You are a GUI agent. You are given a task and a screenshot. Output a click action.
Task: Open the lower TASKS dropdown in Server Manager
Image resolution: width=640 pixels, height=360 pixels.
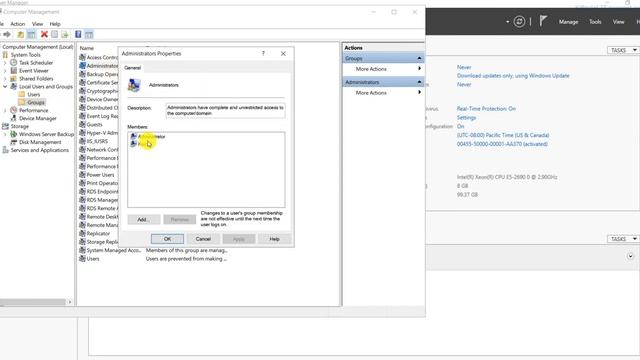(622, 239)
